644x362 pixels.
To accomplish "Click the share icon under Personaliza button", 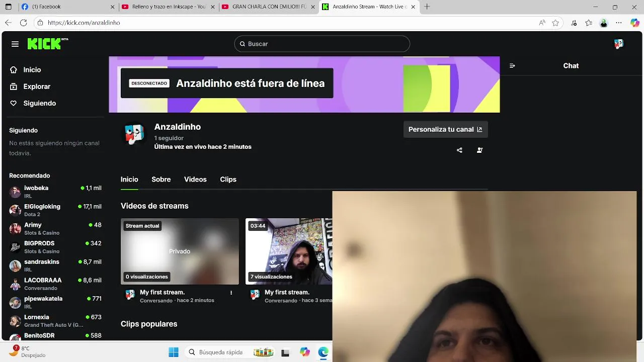I will pyautogui.click(x=459, y=150).
